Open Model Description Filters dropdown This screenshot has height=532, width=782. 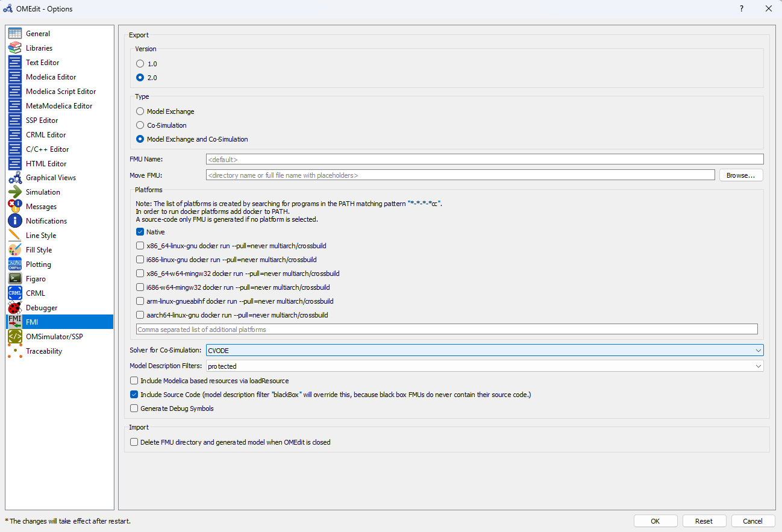click(x=484, y=366)
